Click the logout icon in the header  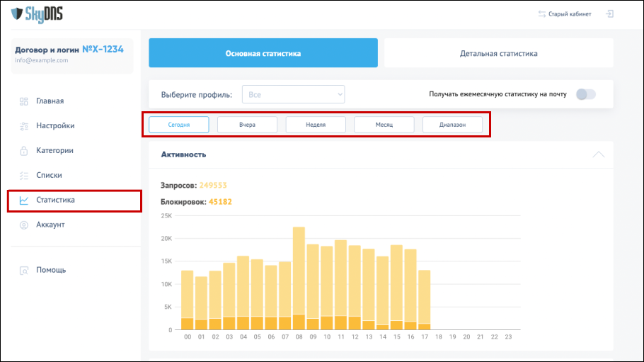click(x=610, y=14)
